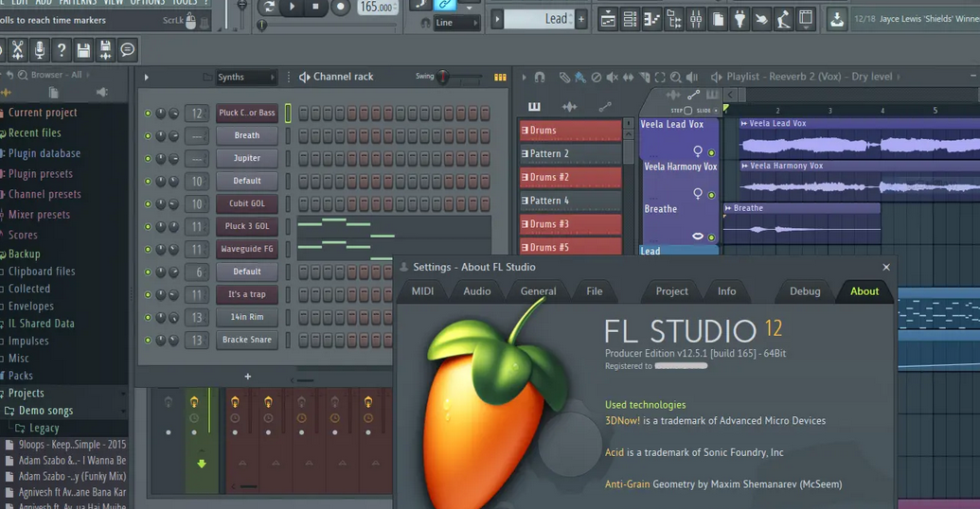
Task: Click the graph editor icon in Channel rack
Action: pyautogui.click(x=500, y=77)
